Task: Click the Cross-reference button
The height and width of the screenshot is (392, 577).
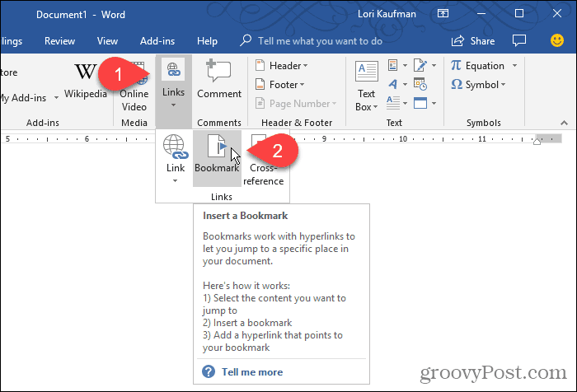Action: (x=264, y=158)
